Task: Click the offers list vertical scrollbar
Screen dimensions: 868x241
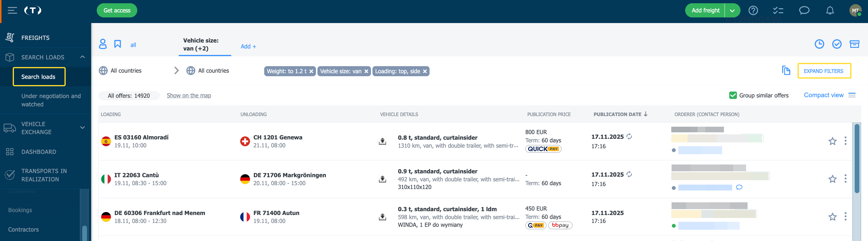Action: (x=856, y=159)
